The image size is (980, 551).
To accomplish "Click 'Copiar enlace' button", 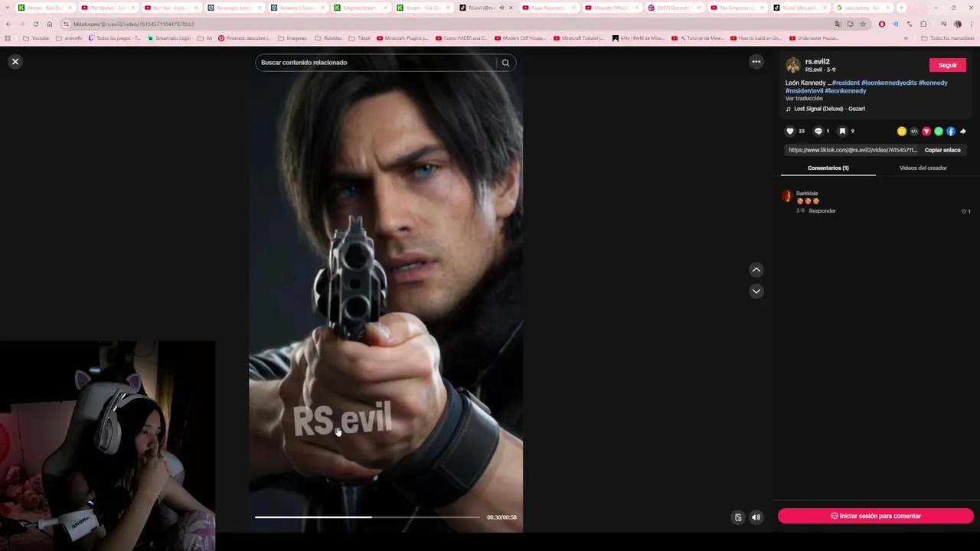I will click(942, 150).
